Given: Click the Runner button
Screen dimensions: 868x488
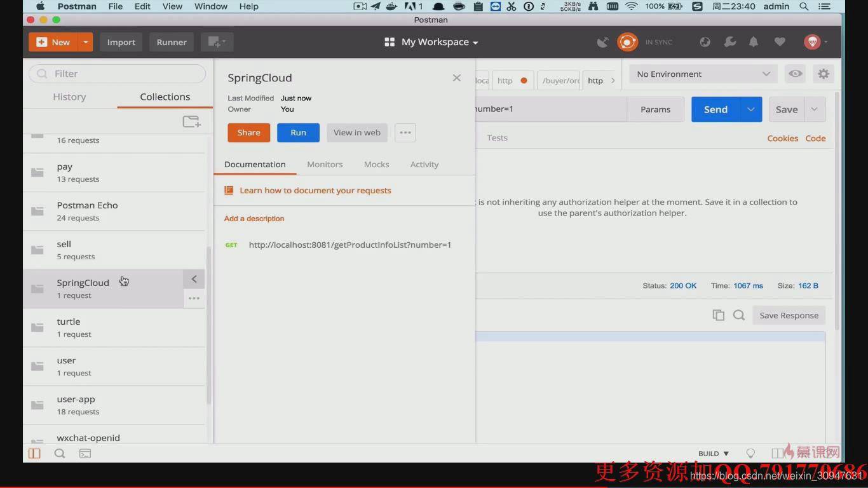Looking at the screenshot, I should pos(172,42).
